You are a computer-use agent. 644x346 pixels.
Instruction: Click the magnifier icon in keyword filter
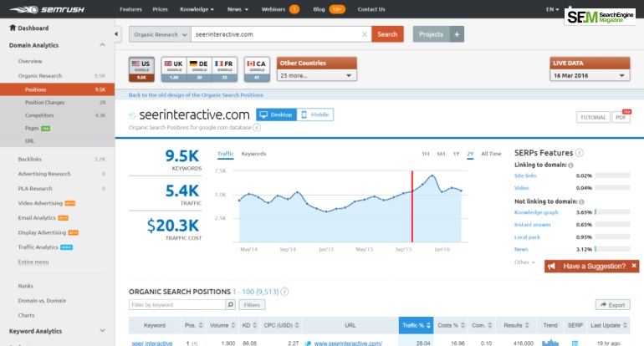pyautogui.click(x=230, y=304)
